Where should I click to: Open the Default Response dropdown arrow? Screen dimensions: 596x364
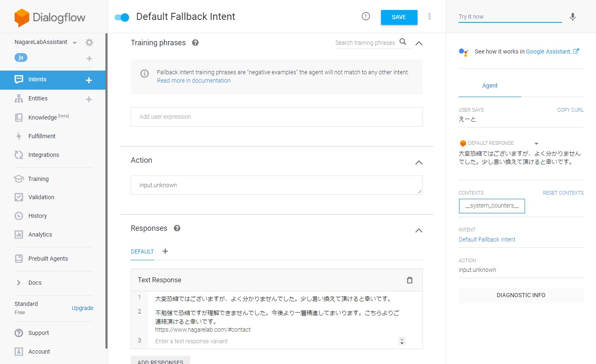[536, 144]
